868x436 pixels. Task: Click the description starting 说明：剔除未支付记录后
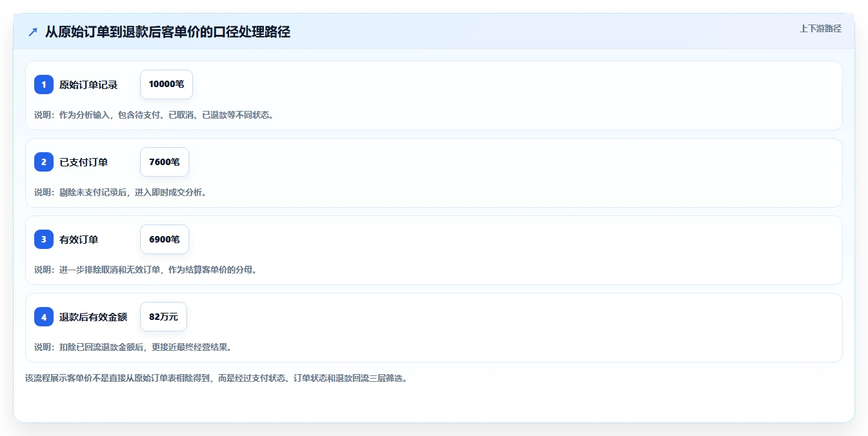click(x=120, y=192)
